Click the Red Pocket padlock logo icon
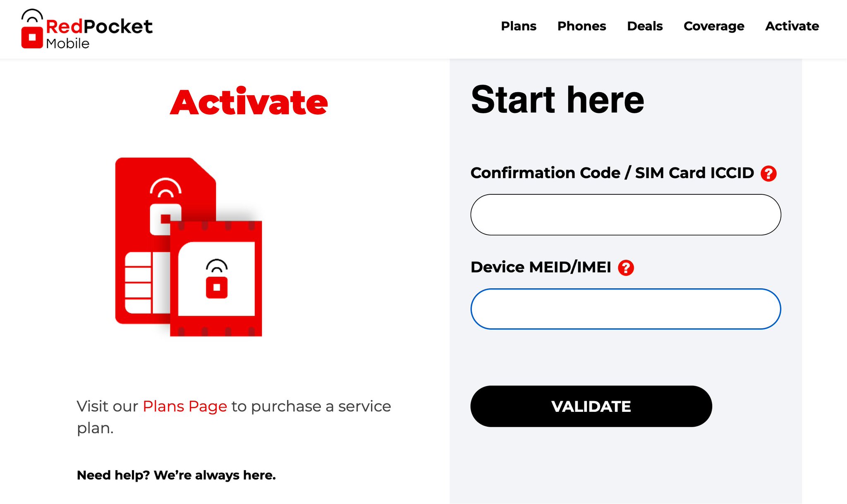 [32, 29]
